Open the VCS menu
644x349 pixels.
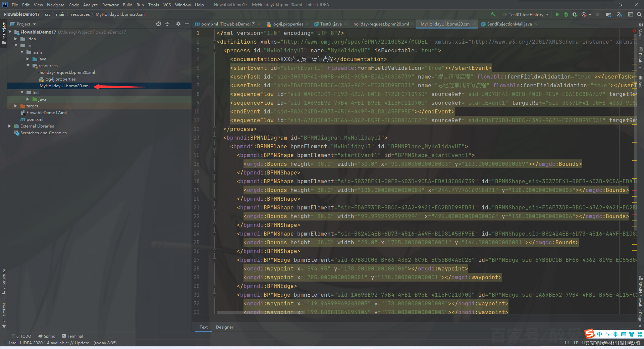pos(167,5)
